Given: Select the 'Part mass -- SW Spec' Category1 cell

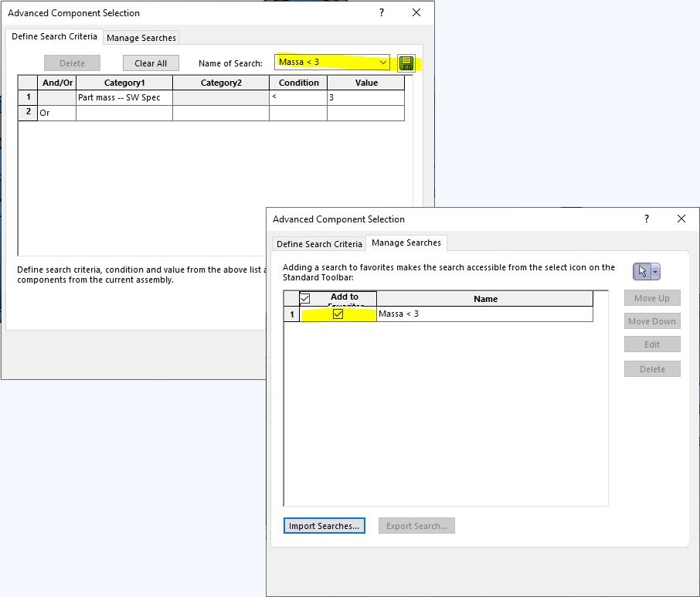Looking at the screenshot, I should coord(124,98).
